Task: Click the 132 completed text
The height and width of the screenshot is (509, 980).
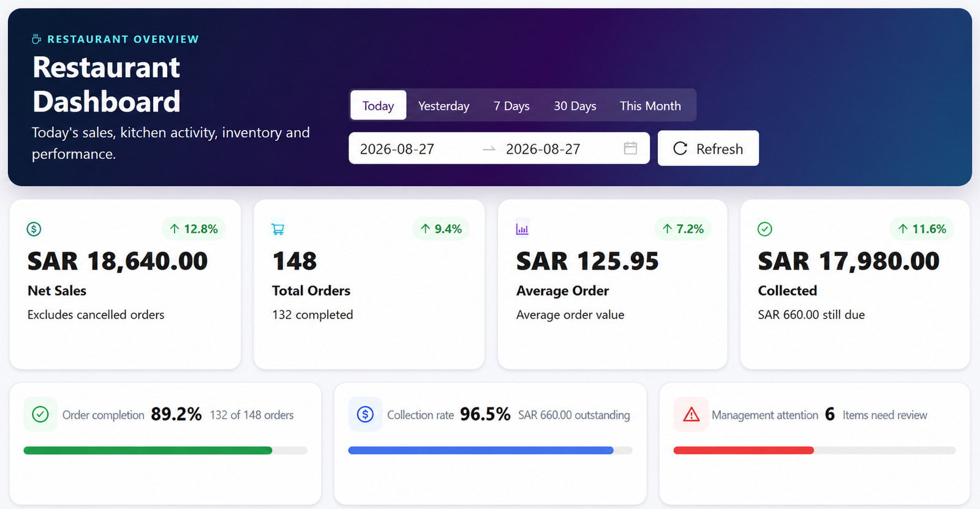Action: click(312, 315)
